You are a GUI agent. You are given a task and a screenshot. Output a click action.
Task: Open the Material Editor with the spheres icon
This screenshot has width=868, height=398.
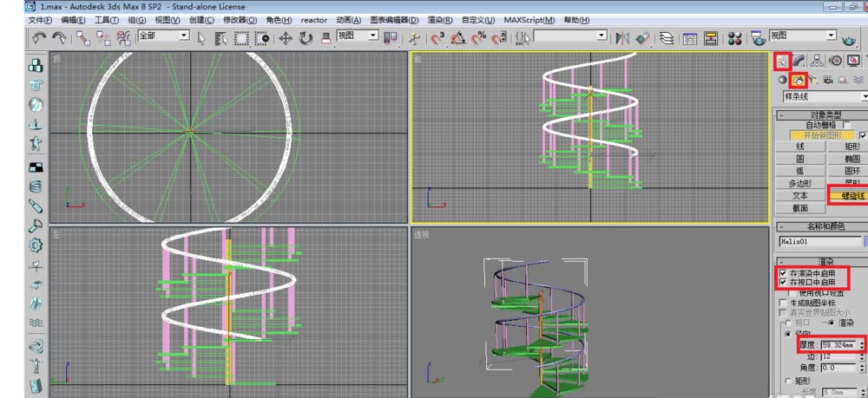734,37
